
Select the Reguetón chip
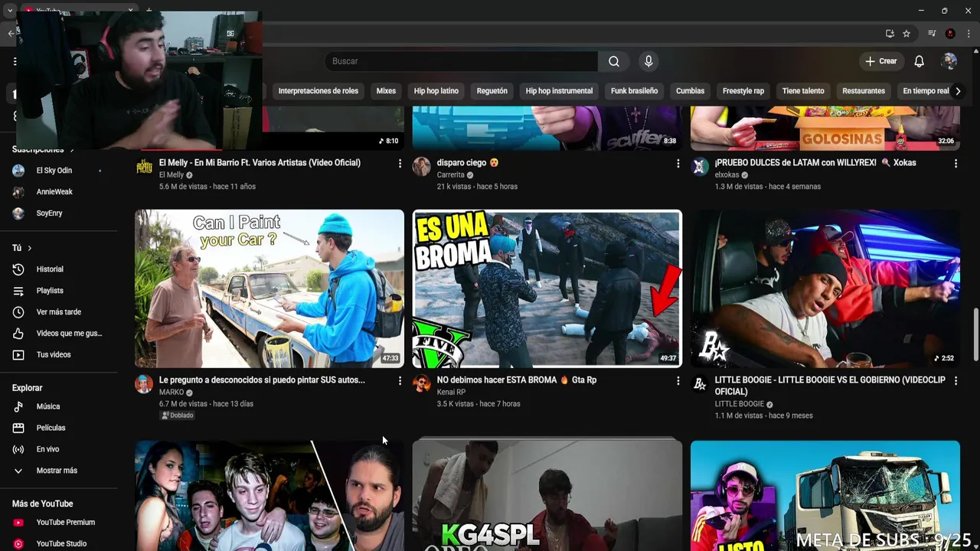click(x=492, y=91)
